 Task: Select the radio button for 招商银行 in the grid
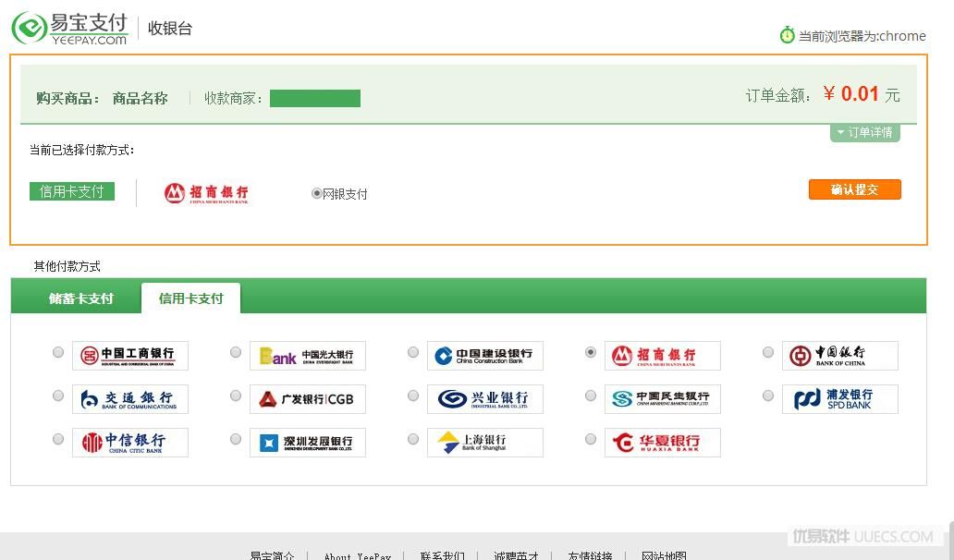(590, 352)
